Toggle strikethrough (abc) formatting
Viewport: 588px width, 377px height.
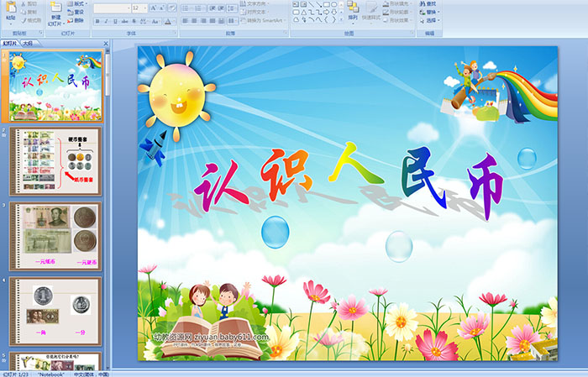[124, 21]
